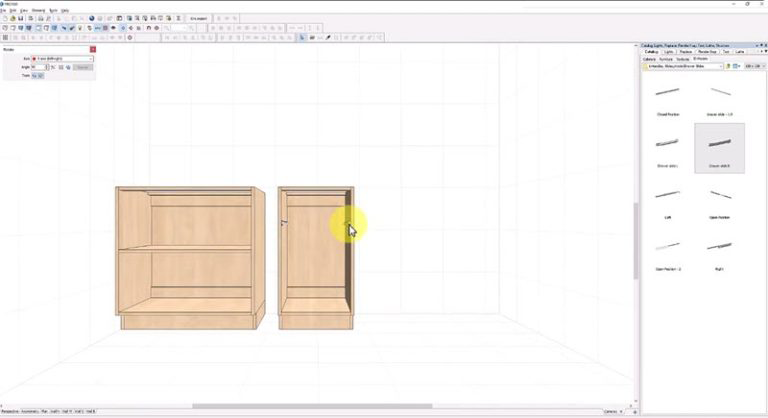The width and height of the screenshot is (768, 418).
Task: Click the Angle input field
Action: tap(38, 67)
